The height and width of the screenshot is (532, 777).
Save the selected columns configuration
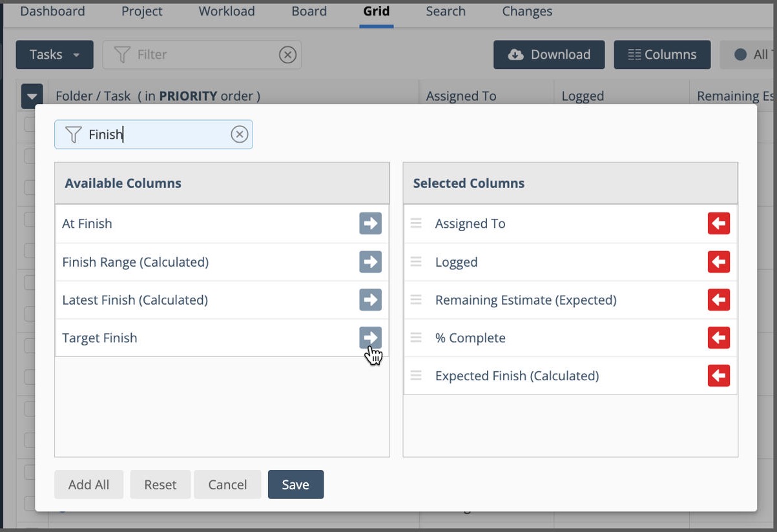coord(295,484)
